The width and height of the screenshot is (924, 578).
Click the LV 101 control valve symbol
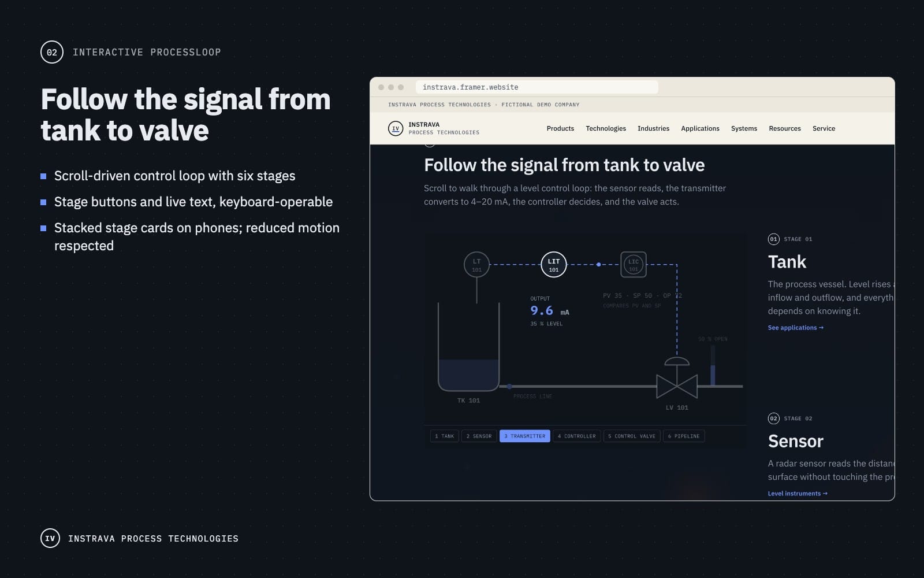tap(677, 379)
